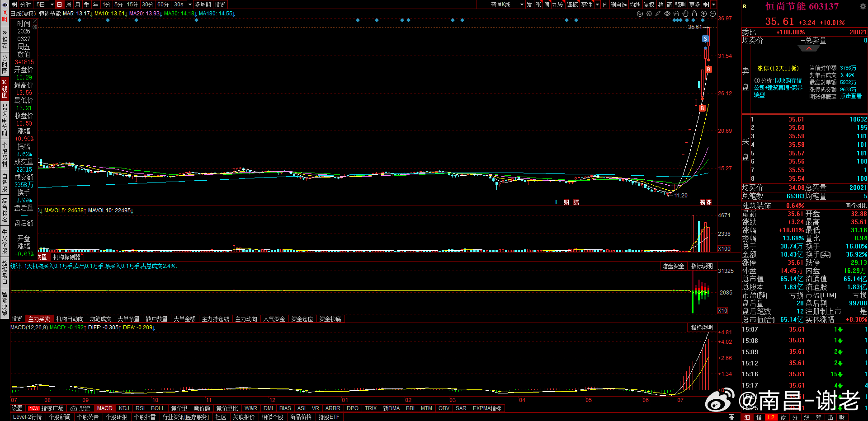
Task: Open the 多周期 multi-period view
Action: coord(203,5)
